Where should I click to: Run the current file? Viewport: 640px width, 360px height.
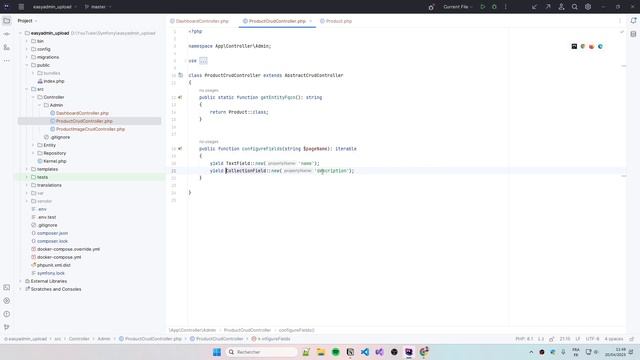483,7
